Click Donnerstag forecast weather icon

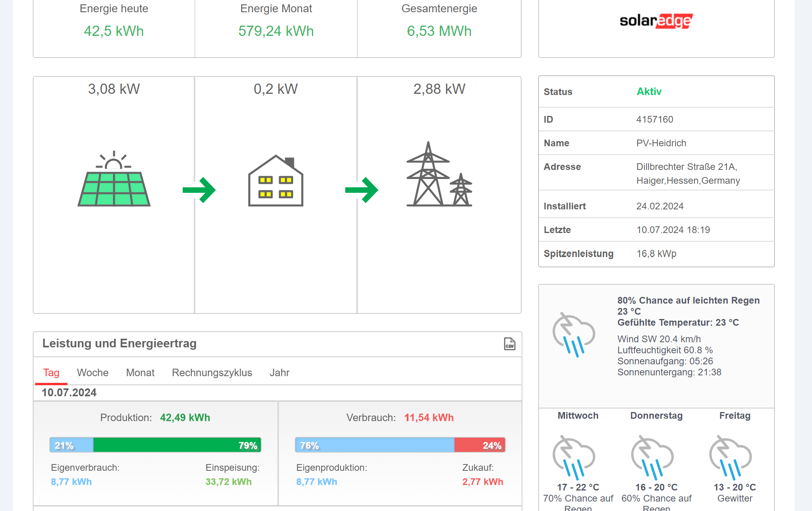pos(652,457)
